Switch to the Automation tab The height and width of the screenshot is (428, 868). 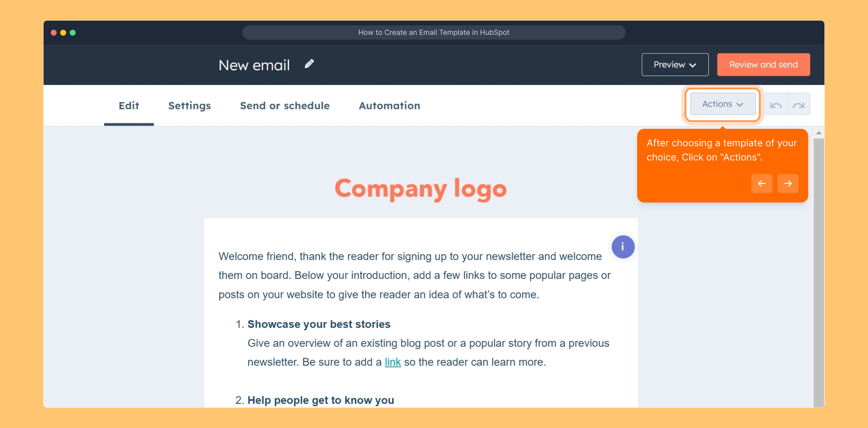pos(389,106)
